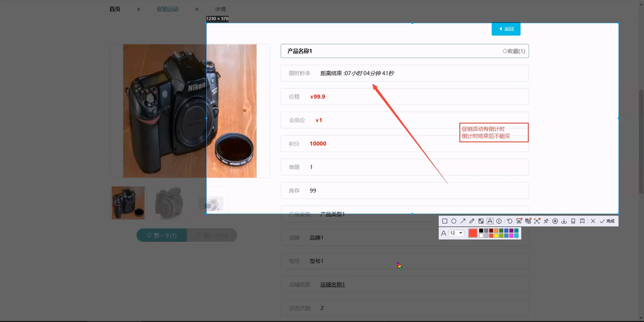
Task: Pick the pencil freehand tool
Action: coord(472,221)
